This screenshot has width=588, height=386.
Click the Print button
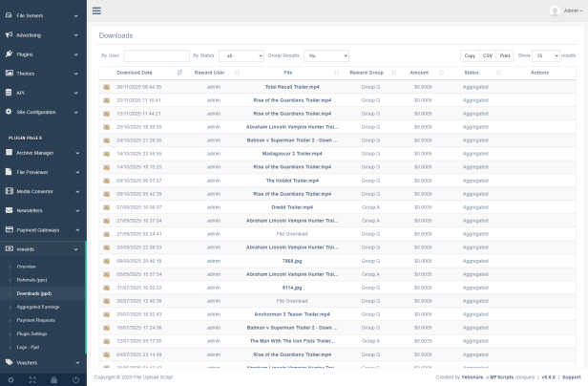tap(505, 56)
